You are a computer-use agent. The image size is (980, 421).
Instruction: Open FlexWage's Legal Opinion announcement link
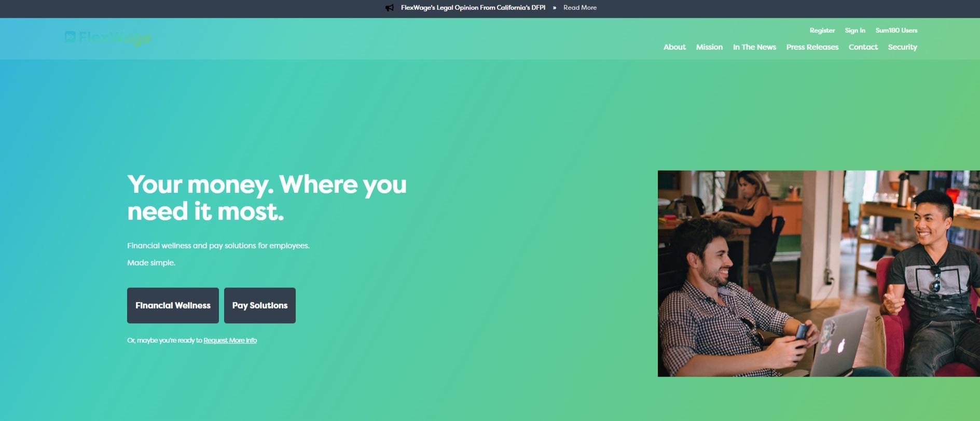click(x=473, y=8)
